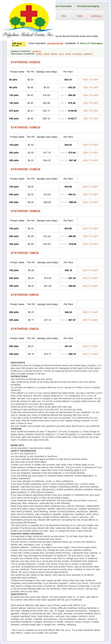This screenshot has width=111, height=644.
Task: Open the FAQ page link
Action: click(63, 16)
